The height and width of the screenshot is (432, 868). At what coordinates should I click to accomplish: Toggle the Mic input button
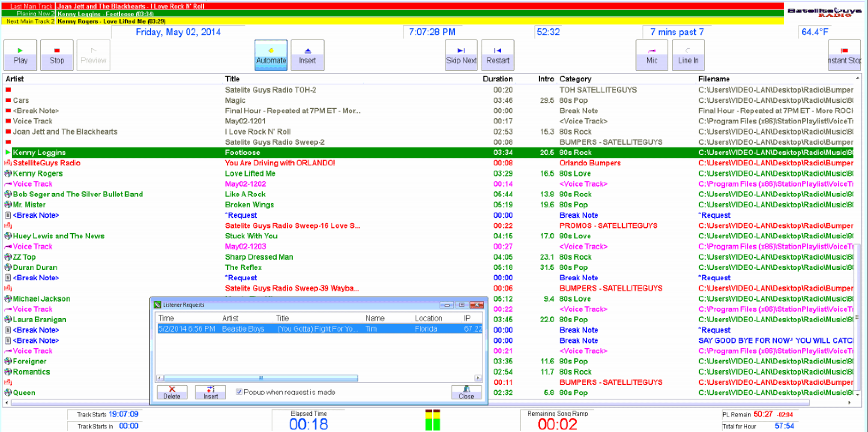click(x=652, y=55)
